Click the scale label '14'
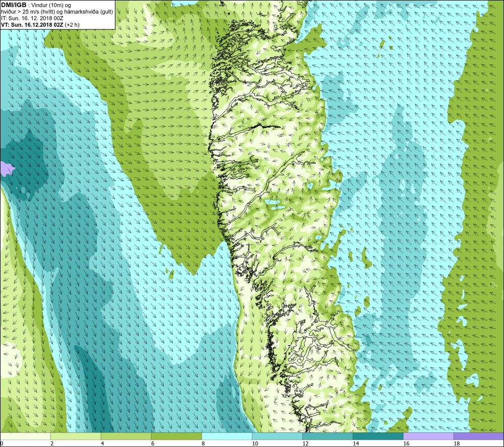The height and width of the screenshot is (447, 504). point(356,444)
